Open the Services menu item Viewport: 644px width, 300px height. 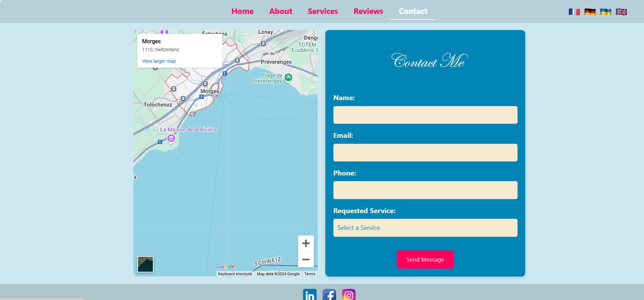[x=323, y=11]
